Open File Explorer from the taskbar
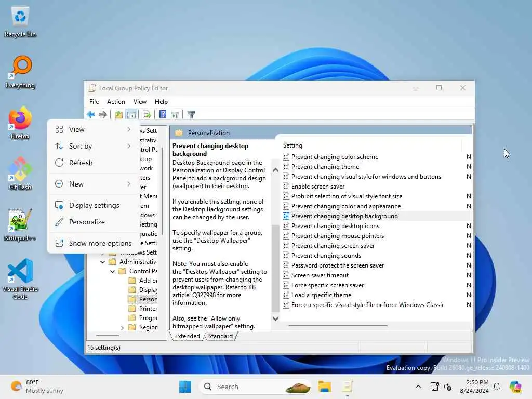Viewport: 532px width, 399px height. point(324,387)
